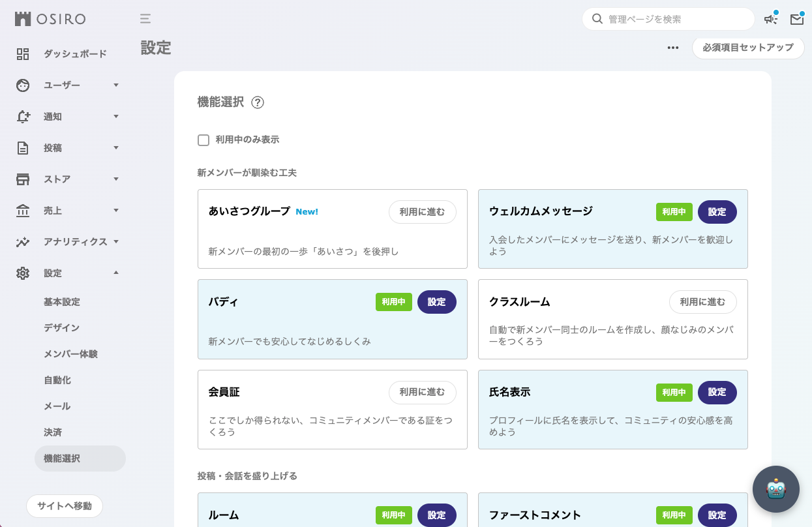
Task: Collapse the sidebar with the hamburger icon
Action: pos(145,19)
